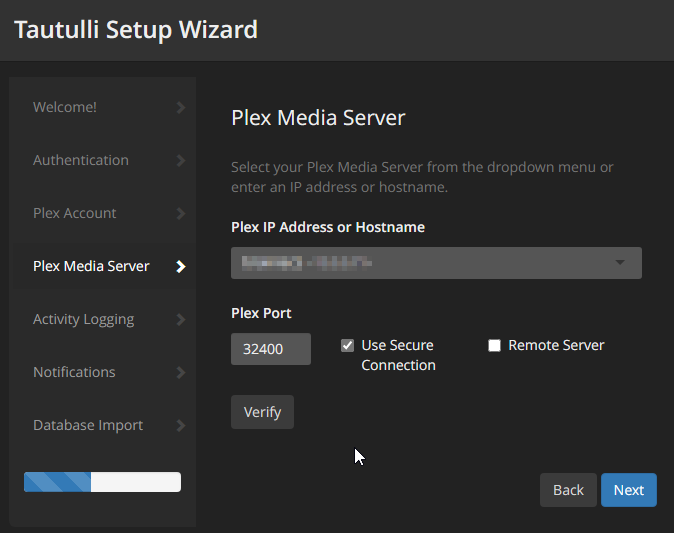Click the Verify button
Viewport: 674px width, 533px height.
pos(262,412)
